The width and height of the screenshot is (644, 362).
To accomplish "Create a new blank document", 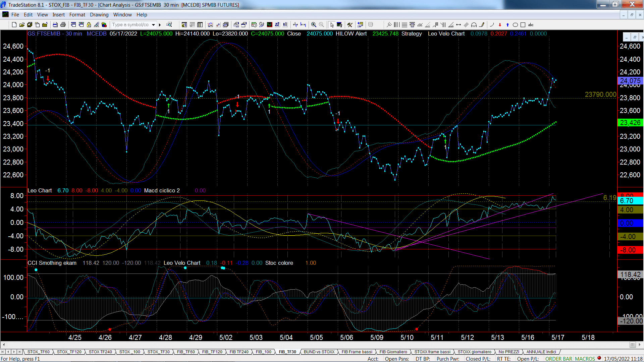I will pos(14,25).
